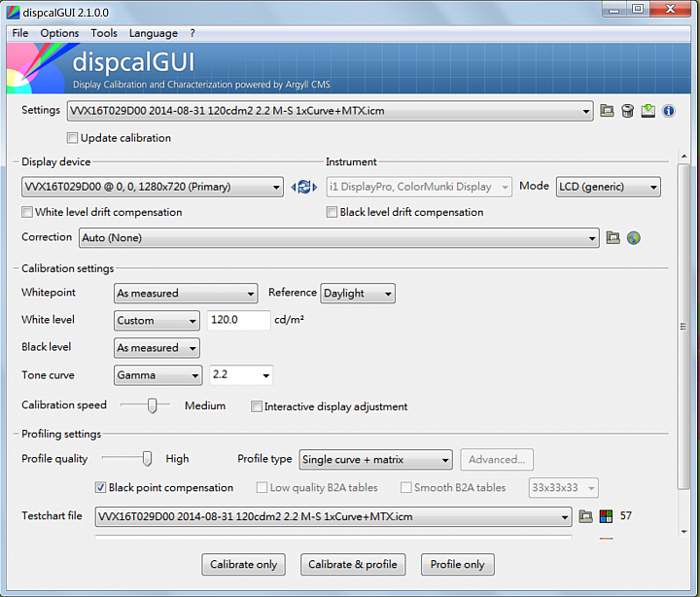Click the delete settings trash icon
Image resolution: width=700 pixels, height=597 pixels.
627,111
